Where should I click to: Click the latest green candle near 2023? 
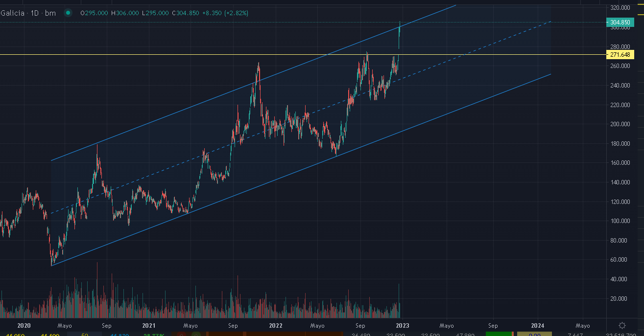(400, 34)
